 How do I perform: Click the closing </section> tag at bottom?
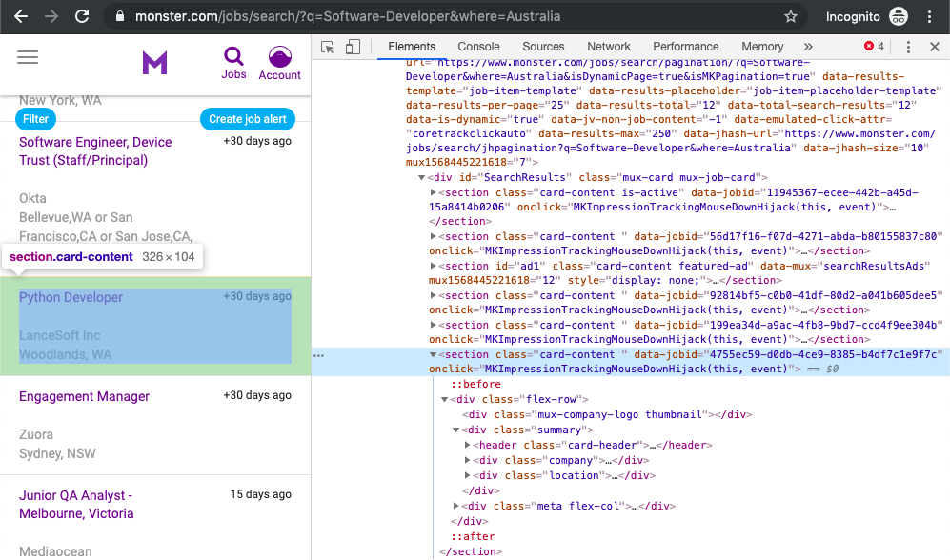tap(471, 551)
